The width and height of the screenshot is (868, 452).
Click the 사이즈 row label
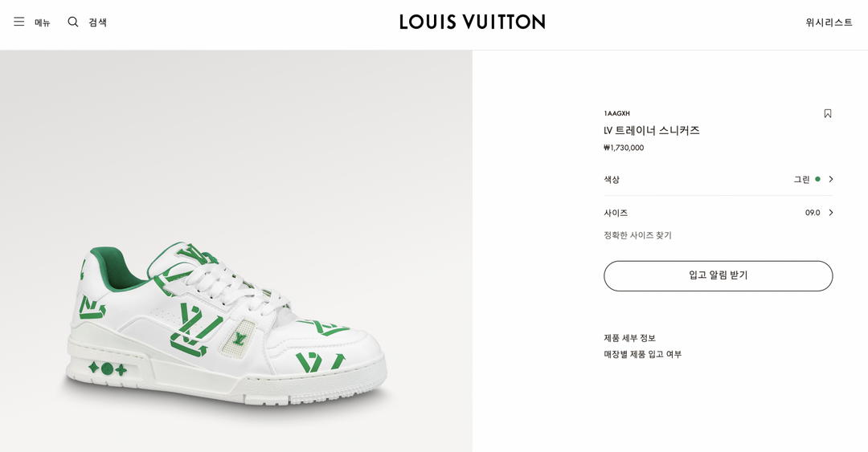point(616,213)
